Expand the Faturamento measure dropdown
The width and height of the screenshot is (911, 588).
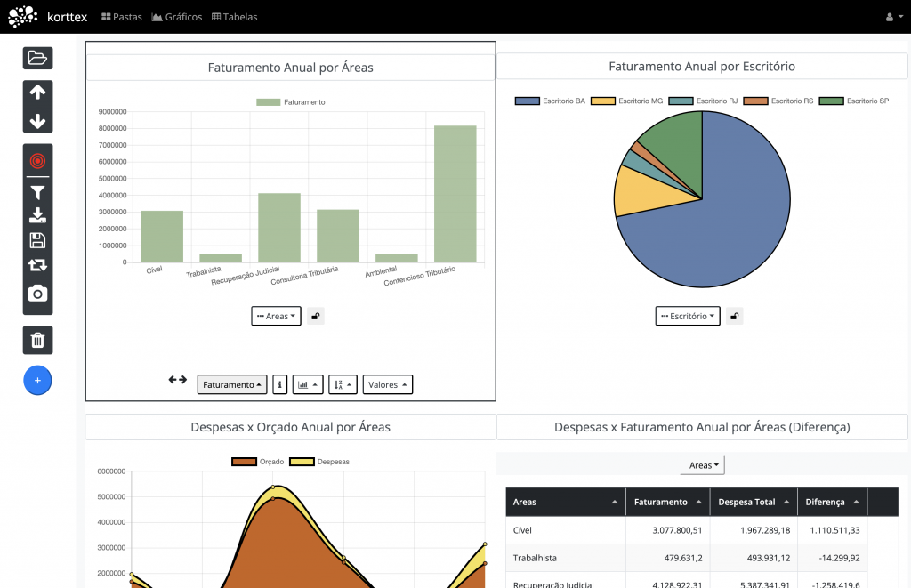click(x=231, y=384)
